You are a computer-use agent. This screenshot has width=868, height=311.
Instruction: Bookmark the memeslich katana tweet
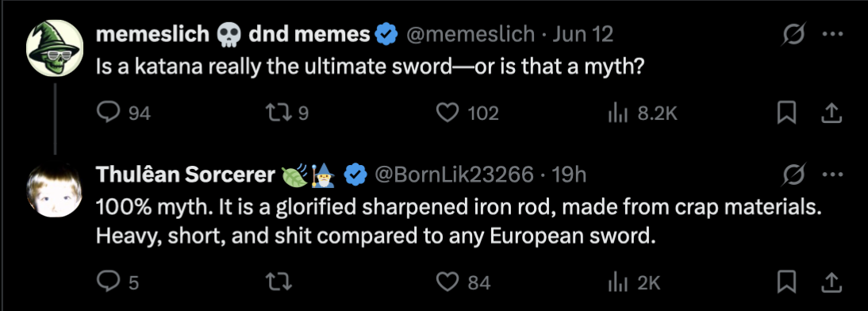pos(786,113)
